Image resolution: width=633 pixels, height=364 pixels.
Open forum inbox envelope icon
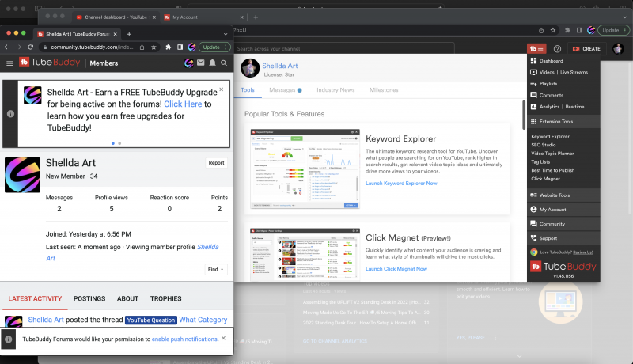coord(201,63)
